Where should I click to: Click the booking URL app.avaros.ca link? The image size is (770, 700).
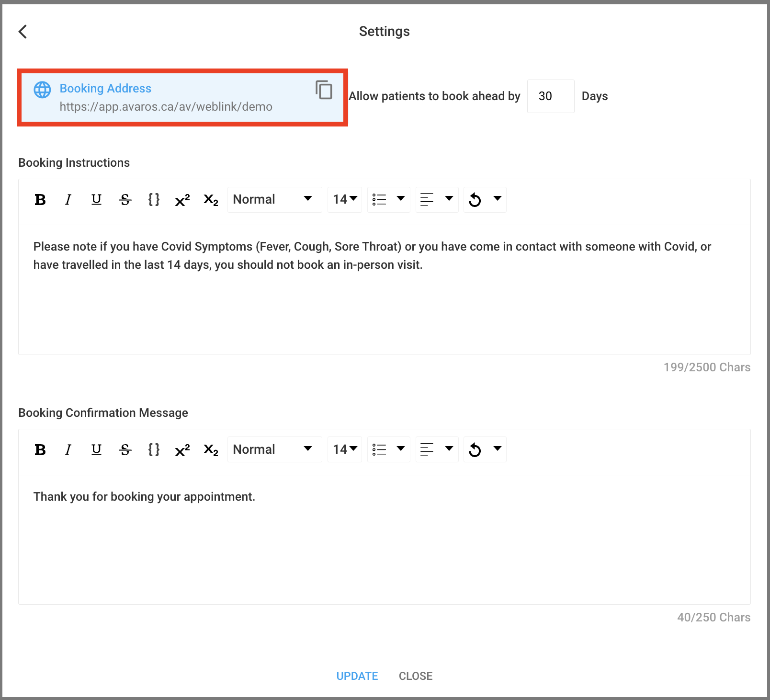tap(166, 107)
